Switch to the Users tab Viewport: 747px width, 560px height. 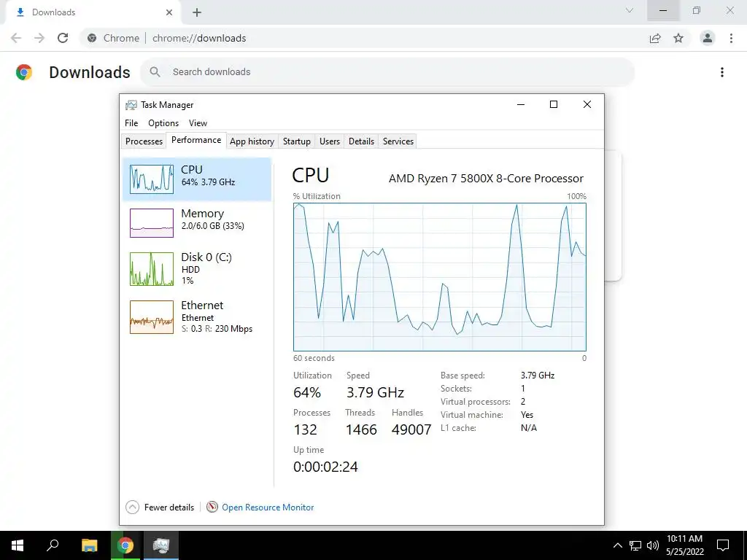(330, 141)
